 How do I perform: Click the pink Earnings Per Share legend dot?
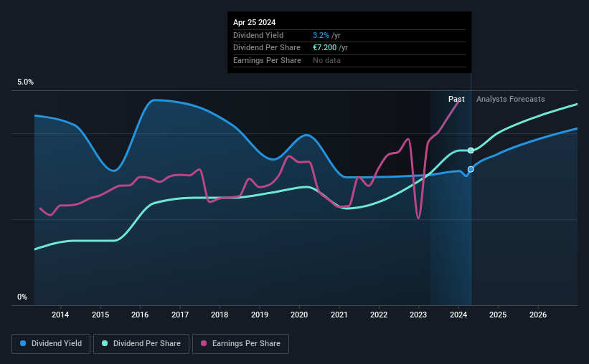click(204, 343)
